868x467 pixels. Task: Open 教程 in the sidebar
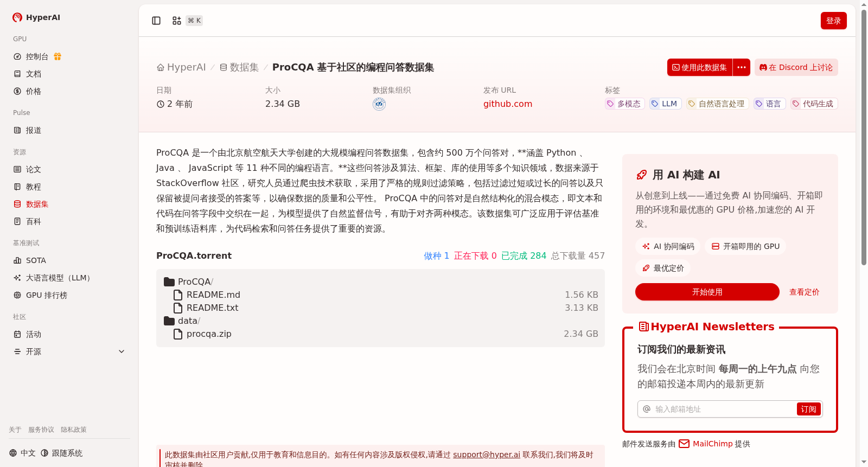(x=34, y=187)
